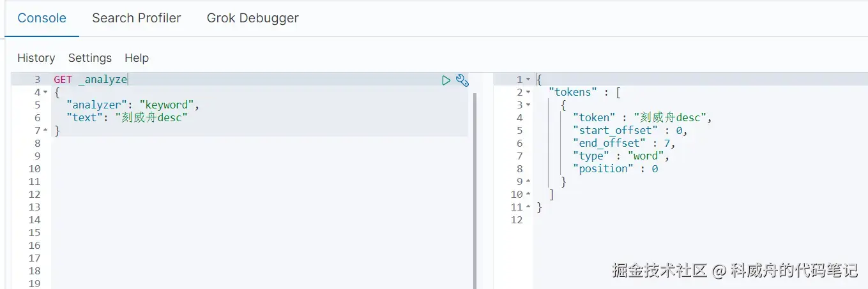
Task: Click the "end_offset" : 7 line
Action: coord(624,144)
